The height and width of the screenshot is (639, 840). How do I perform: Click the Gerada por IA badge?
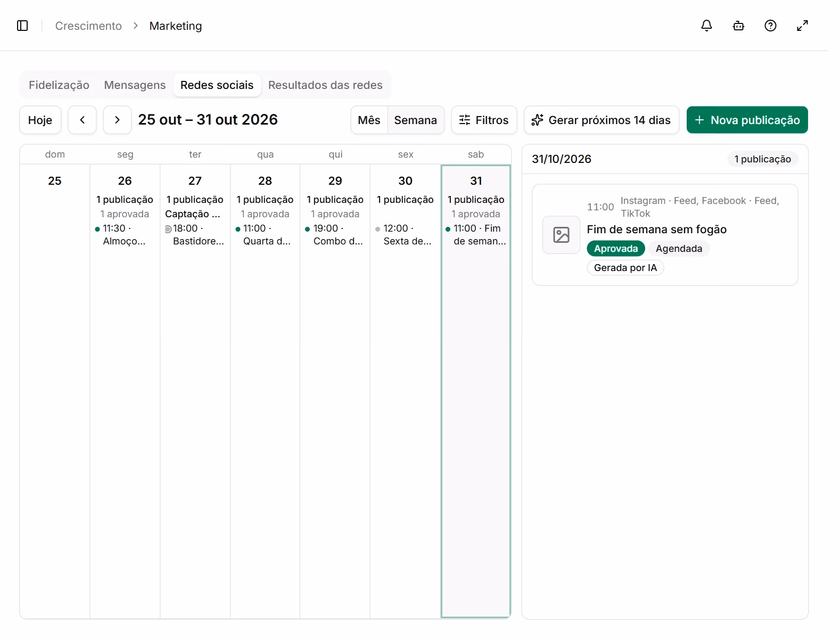coord(625,268)
